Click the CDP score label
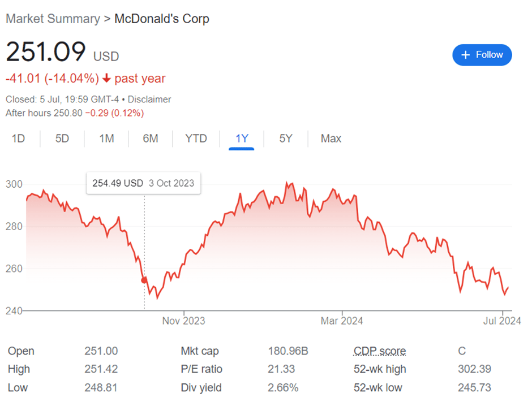The height and width of the screenshot is (402, 532). coord(379,351)
